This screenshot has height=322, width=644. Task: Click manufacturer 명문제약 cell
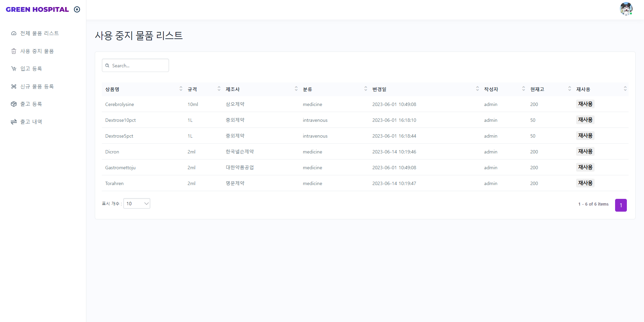[x=235, y=183]
